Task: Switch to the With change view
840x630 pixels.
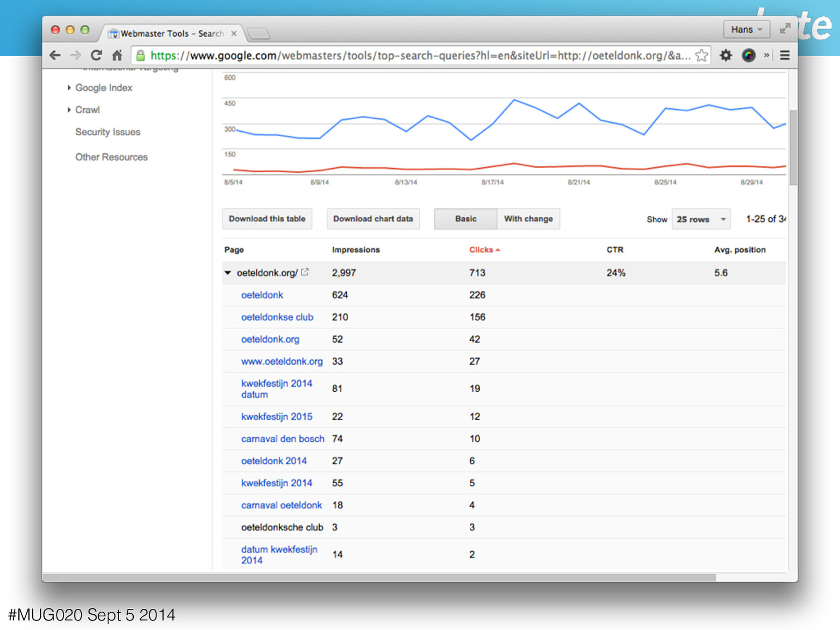Action: point(528,219)
